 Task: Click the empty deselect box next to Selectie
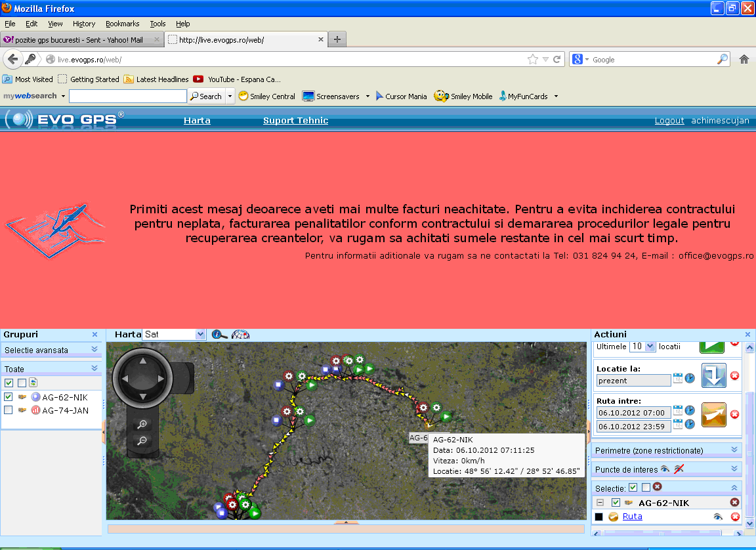646,488
